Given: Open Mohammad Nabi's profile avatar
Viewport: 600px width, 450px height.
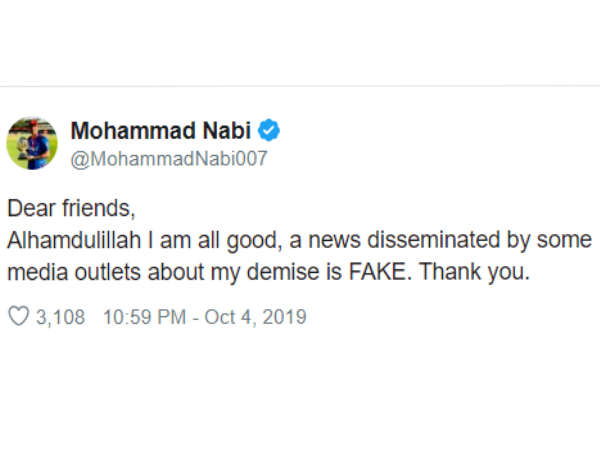Looking at the screenshot, I should point(32,141).
